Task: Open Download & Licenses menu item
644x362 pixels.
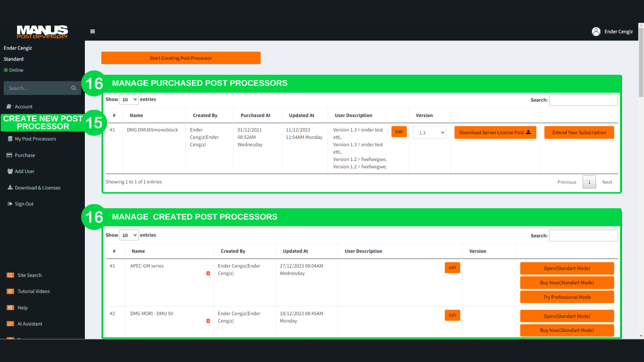Action: point(37,188)
